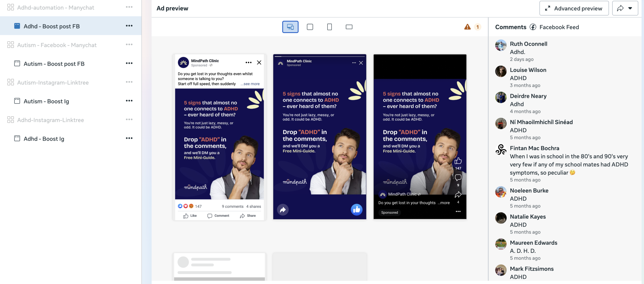Click Like on the Facebook feed preview

(x=190, y=216)
